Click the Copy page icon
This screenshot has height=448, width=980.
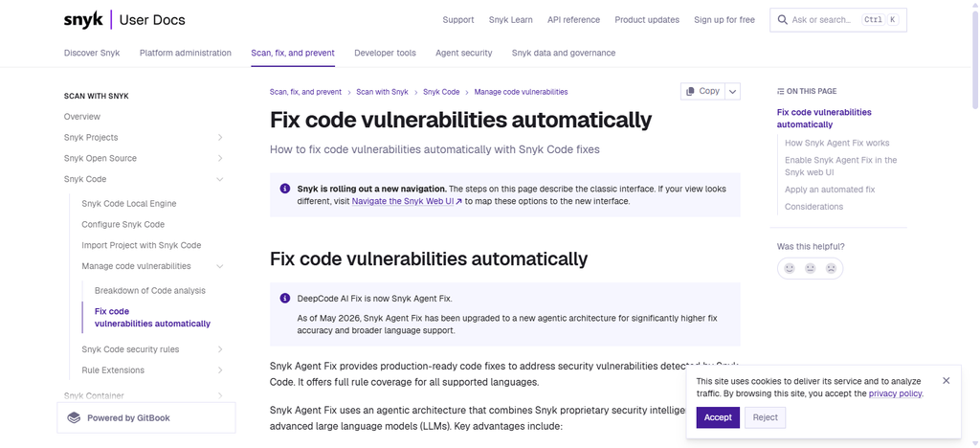coord(690,91)
